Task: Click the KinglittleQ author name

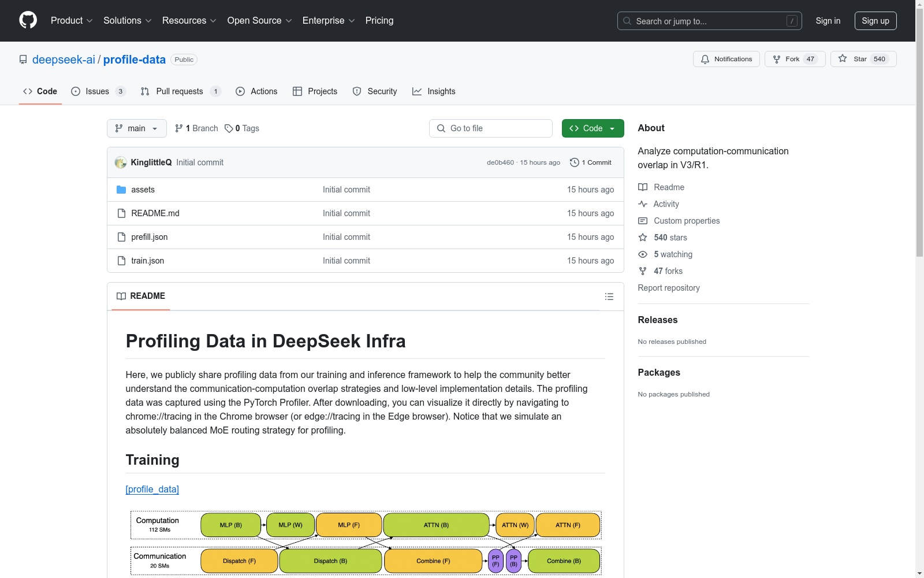Action: pos(151,162)
